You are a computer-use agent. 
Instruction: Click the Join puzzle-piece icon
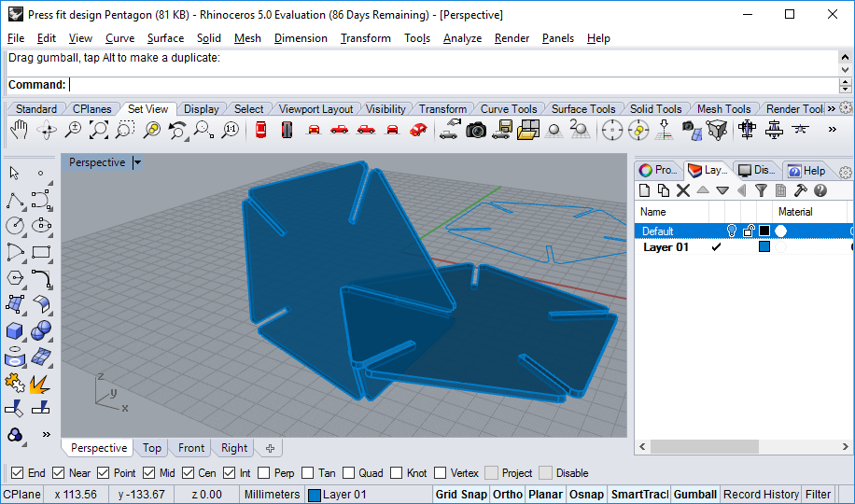click(15, 383)
